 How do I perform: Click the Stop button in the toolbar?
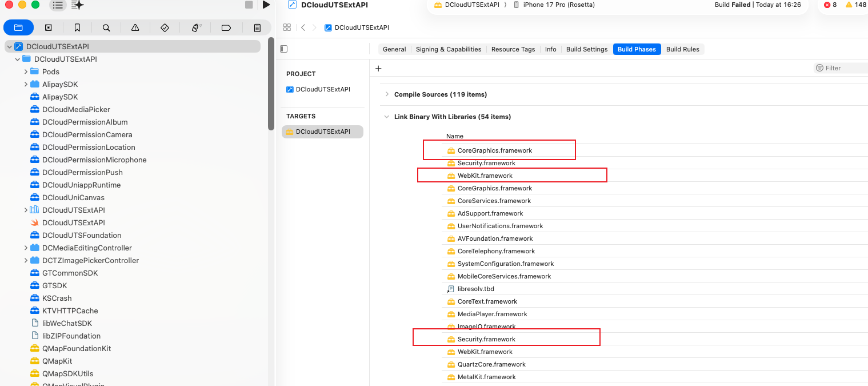click(x=249, y=5)
